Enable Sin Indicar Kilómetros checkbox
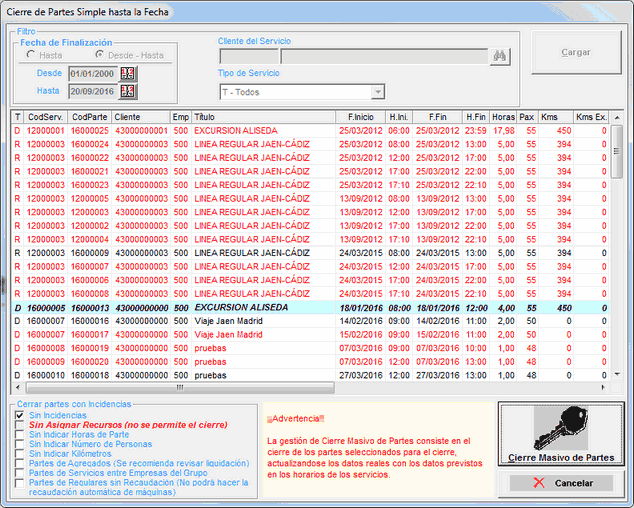Viewport: 634px width, 508px height. pyautogui.click(x=19, y=454)
